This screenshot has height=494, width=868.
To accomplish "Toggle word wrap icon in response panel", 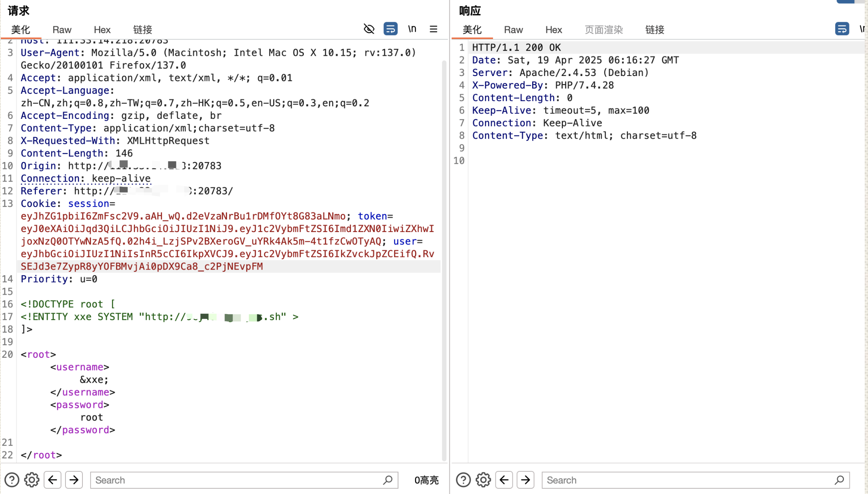I will [842, 29].
